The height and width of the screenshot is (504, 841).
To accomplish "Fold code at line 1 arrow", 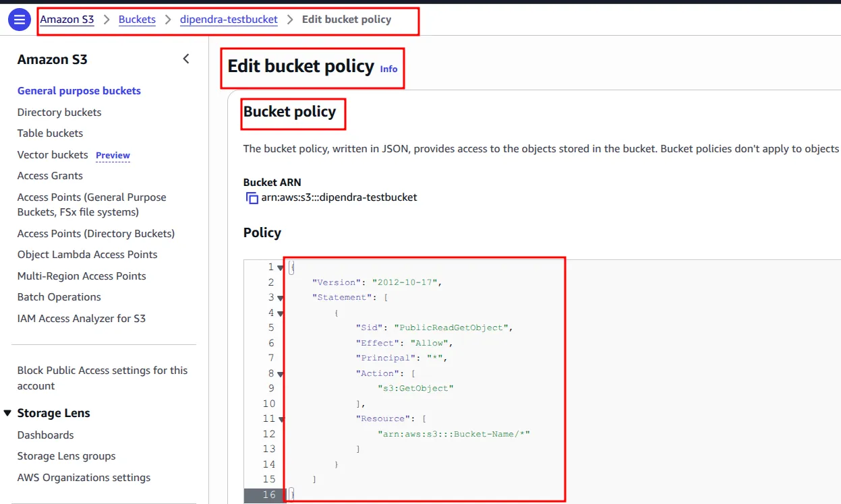I will pyautogui.click(x=281, y=267).
